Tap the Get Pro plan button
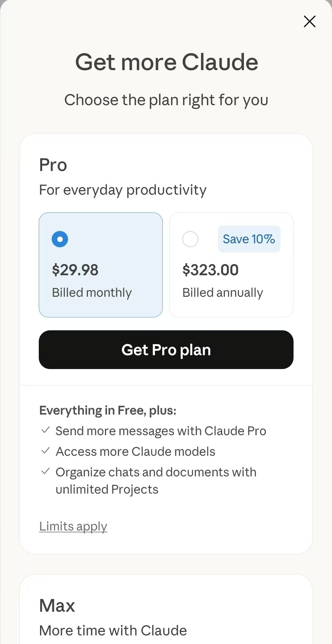Screen dimensions: 332x644 coord(166,350)
